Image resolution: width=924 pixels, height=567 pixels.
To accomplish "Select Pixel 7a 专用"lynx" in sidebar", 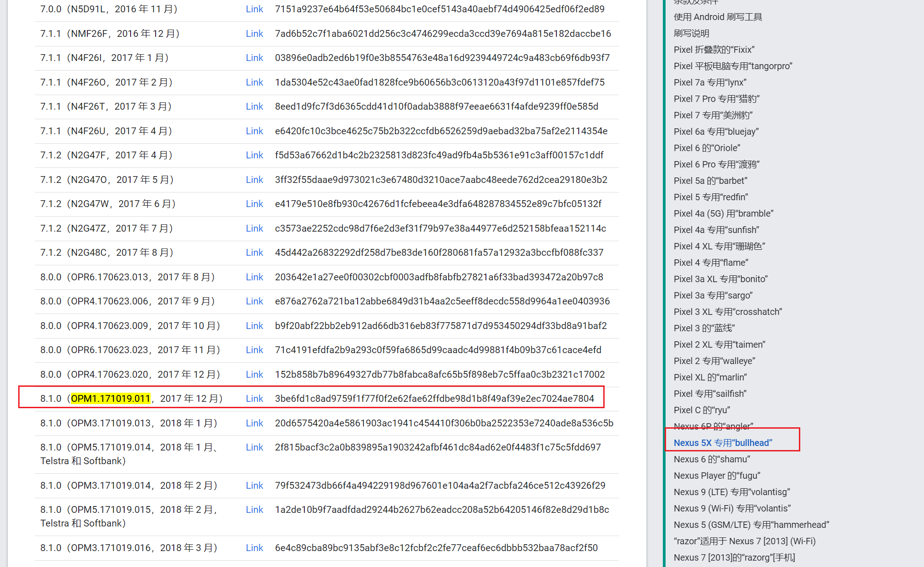I will coord(710,82).
